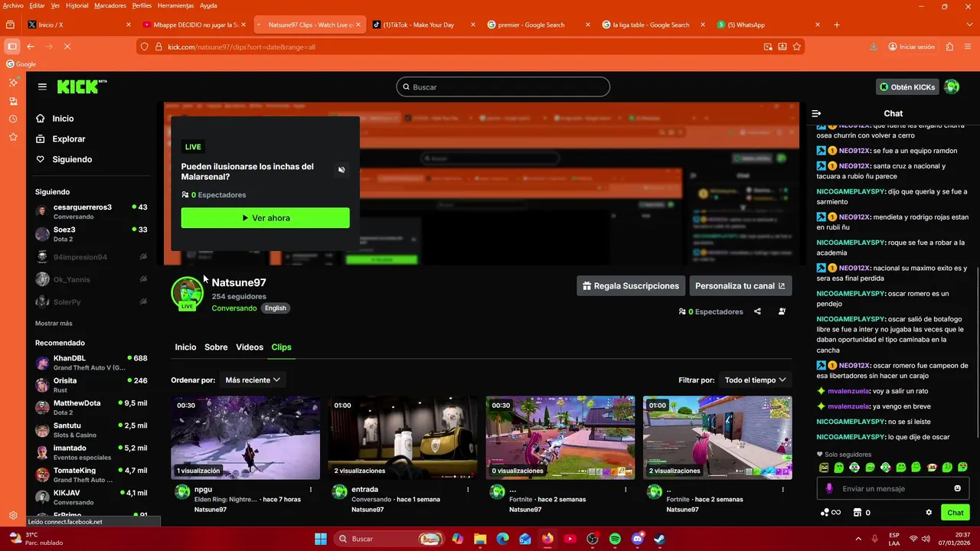Play the npgu Elden Ring clip thumbnail
The width and height of the screenshot is (980, 551).
(x=245, y=438)
